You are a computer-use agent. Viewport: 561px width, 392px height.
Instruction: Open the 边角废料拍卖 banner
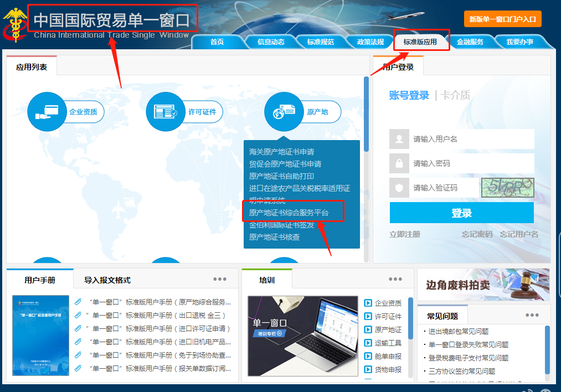483,285
